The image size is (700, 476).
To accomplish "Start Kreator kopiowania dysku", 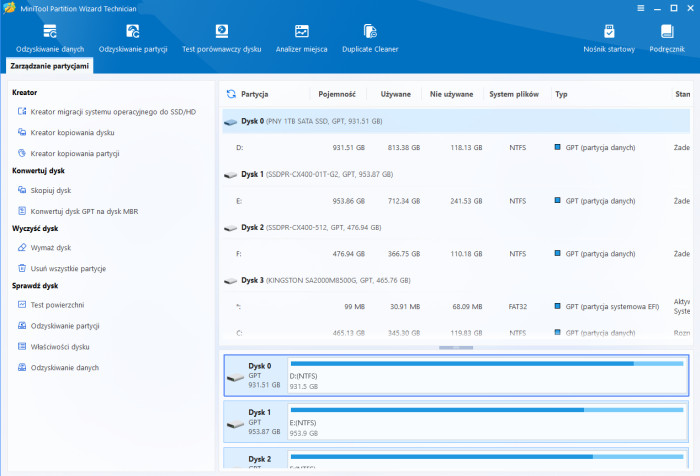I will pyautogui.click(x=72, y=133).
